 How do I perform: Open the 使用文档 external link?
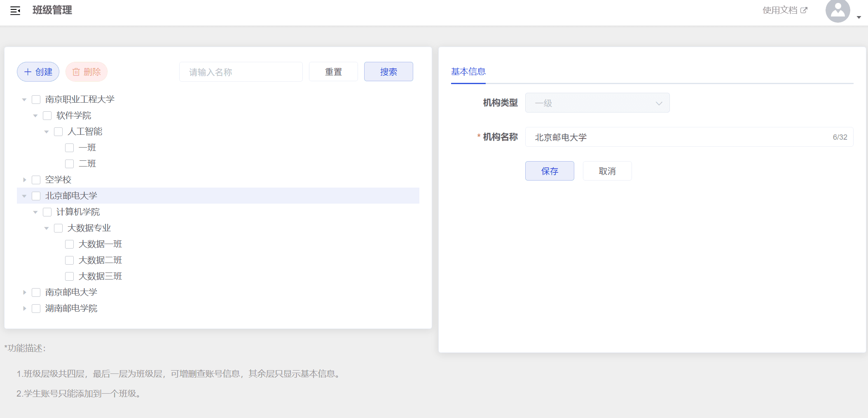tap(784, 10)
